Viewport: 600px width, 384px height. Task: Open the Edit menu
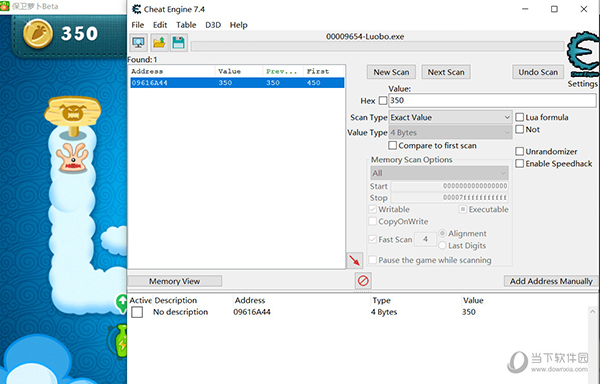pos(160,25)
